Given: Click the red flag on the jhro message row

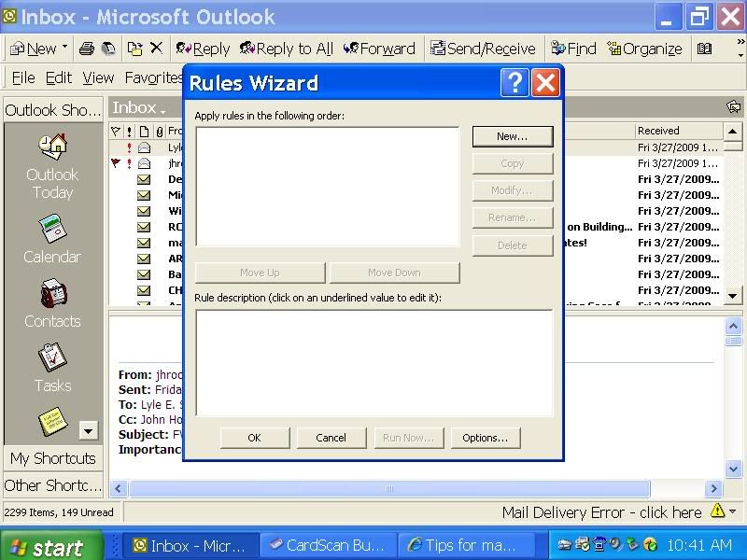Looking at the screenshot, I should click(116, 163).
